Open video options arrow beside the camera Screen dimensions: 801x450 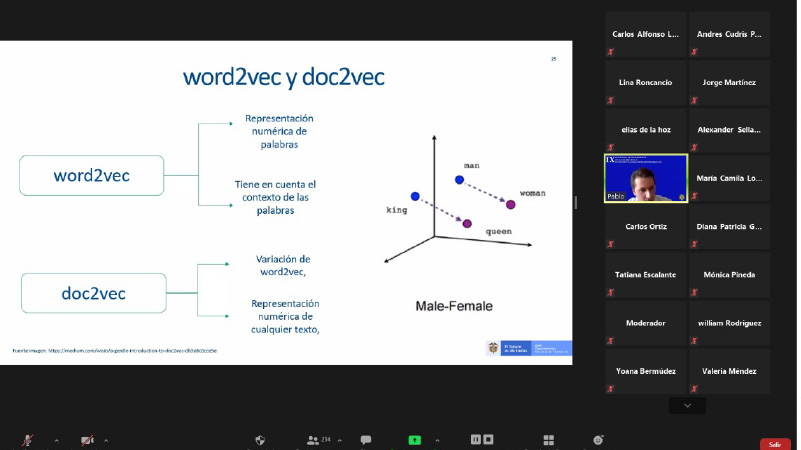(106, 440)
